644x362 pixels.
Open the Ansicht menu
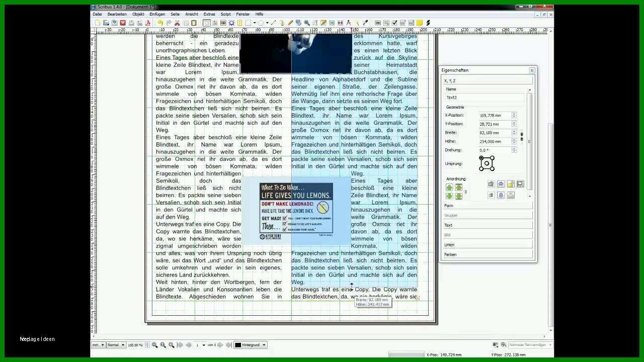coord(192,14)
